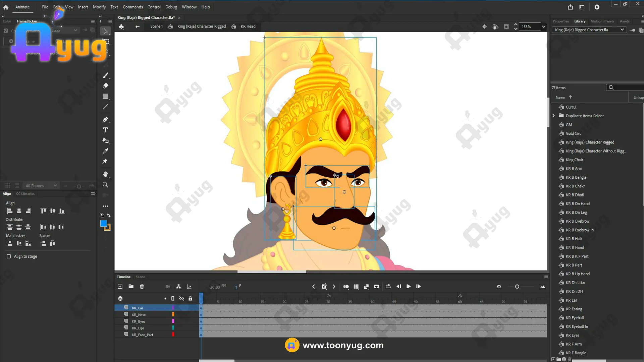Select the Eyedropper tool
This screenshot has width=644, height=362.
105,151
